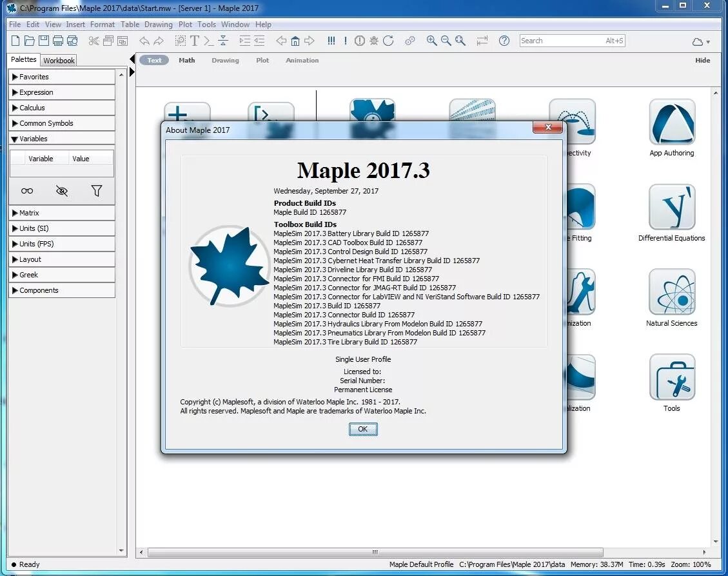This screenshot has width=728, height=576.
Task: Expand the Calculus palette
Action: [62, 107]
